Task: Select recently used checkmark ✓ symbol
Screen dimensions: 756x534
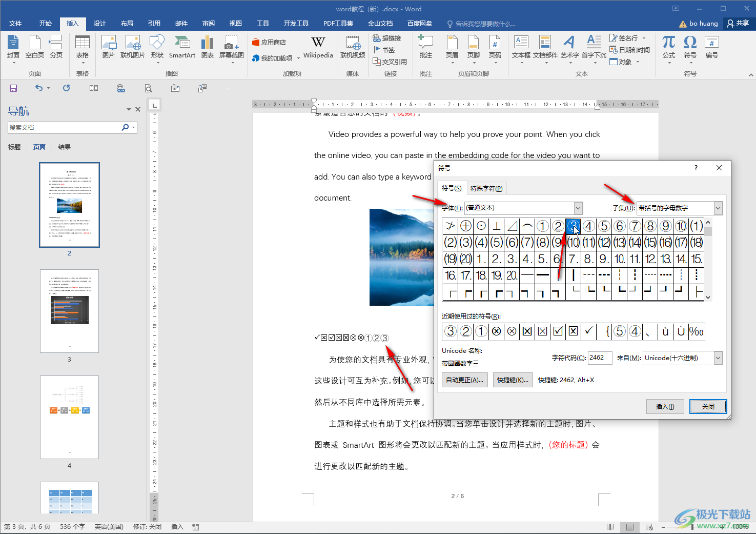Action: click(588, 331)
